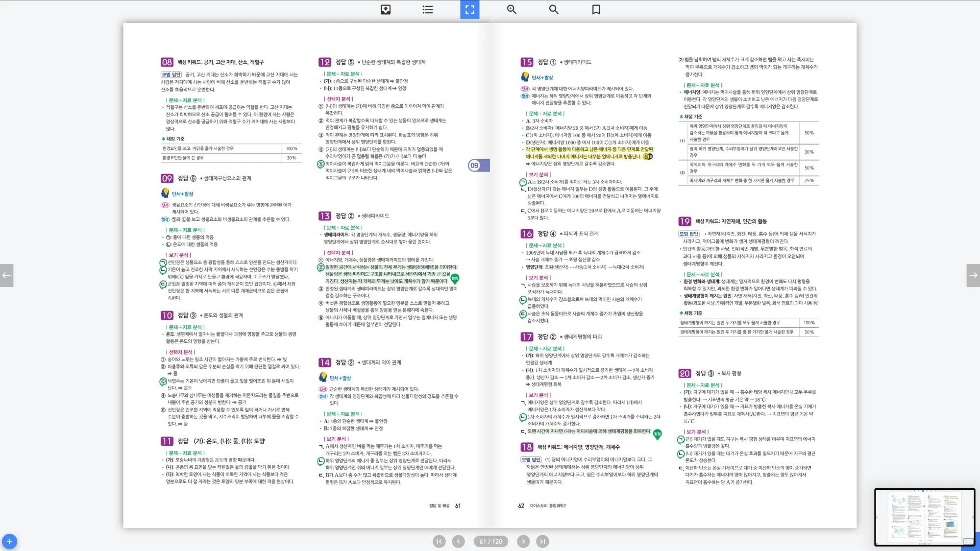Click the 61 / 120 page indicator

click(x=491, y=541)
